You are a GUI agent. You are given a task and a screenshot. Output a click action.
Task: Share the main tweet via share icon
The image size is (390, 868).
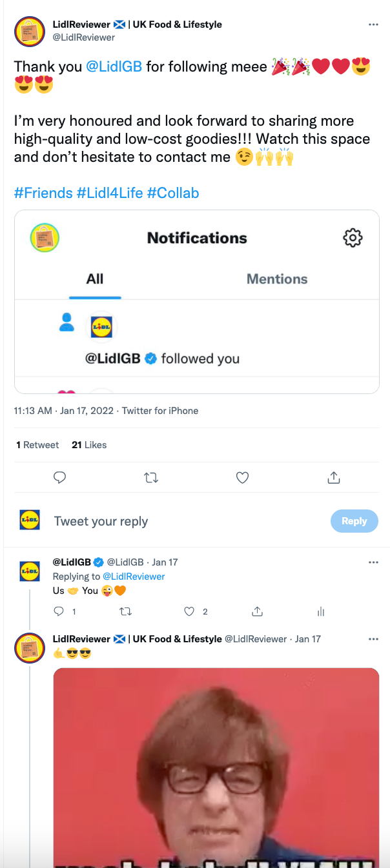click(x=334, y=478)
